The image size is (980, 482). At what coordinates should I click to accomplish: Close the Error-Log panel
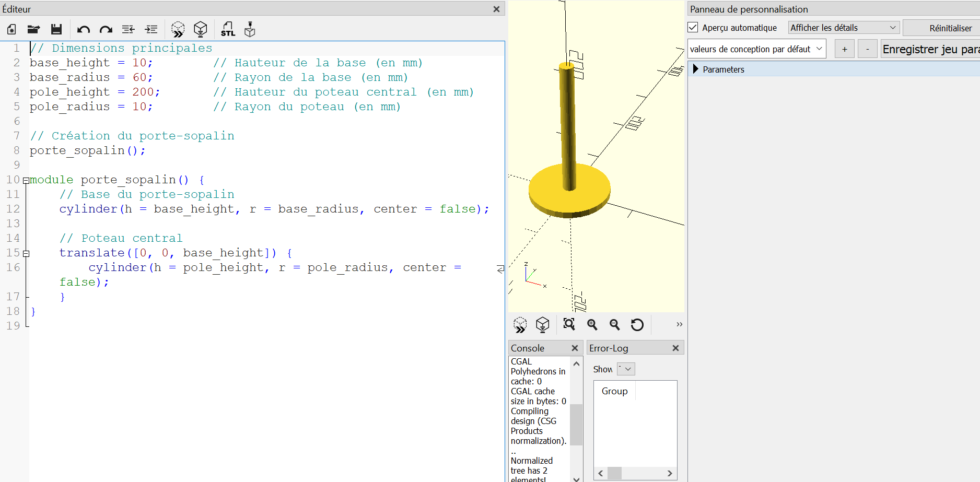[x=675, y=348]
